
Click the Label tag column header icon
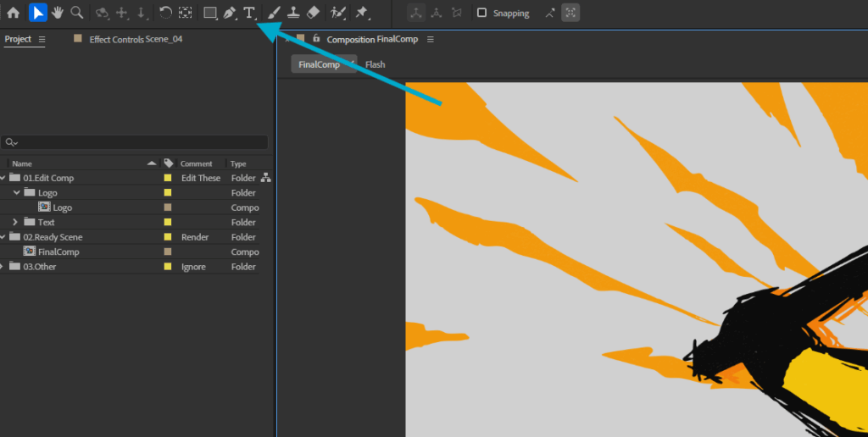tap(169, 163)
